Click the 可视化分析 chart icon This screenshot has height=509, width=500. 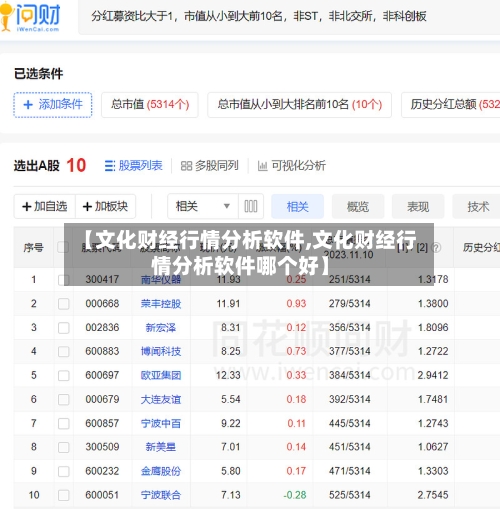pyautogui.click(x=263, y=166)
